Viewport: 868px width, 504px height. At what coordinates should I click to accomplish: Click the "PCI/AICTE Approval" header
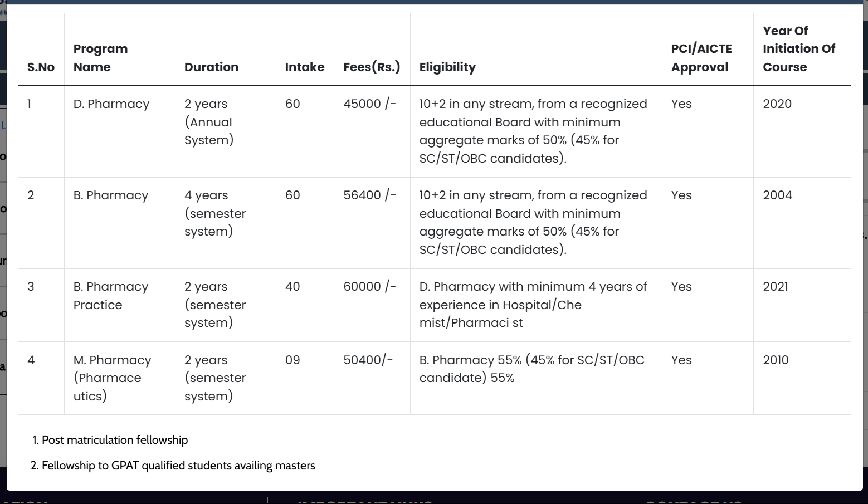[701, 58]
